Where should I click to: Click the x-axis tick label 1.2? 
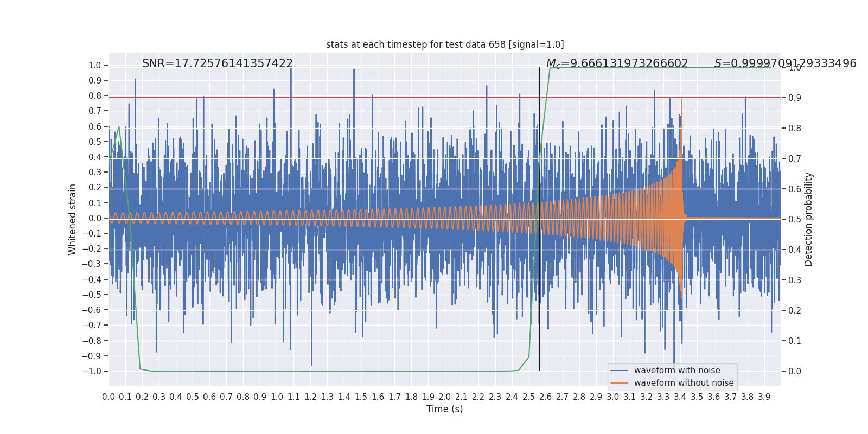(310, 397)
